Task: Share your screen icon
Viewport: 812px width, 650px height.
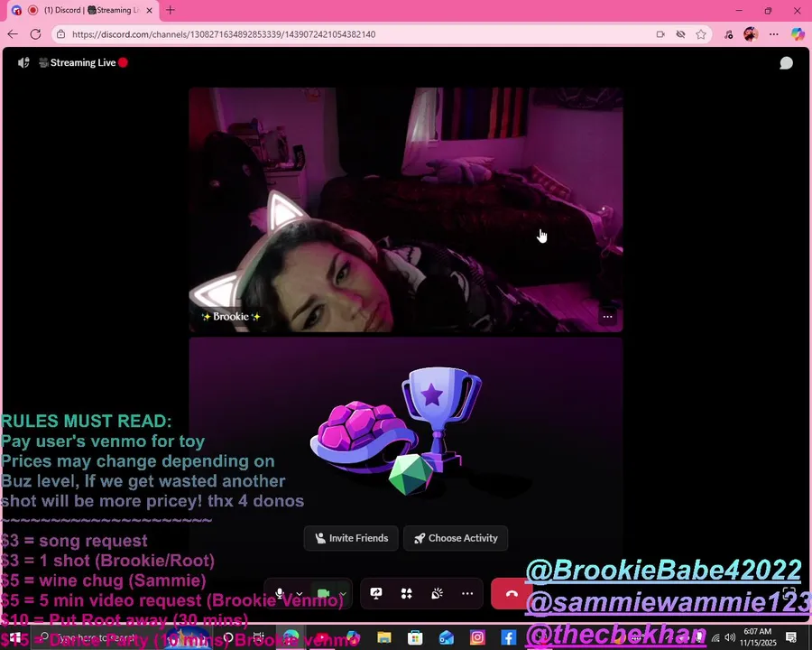Action: pos(376,593)
